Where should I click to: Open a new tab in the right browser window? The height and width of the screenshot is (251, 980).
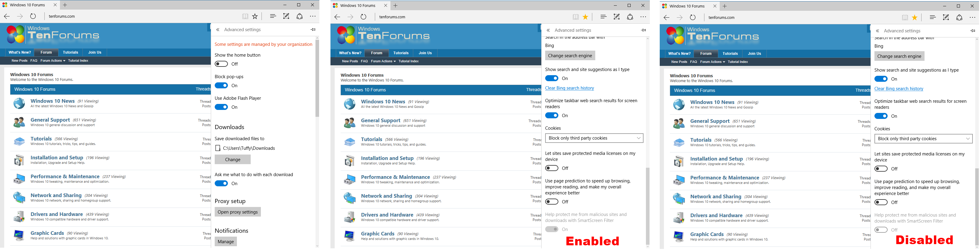point(724,6)
